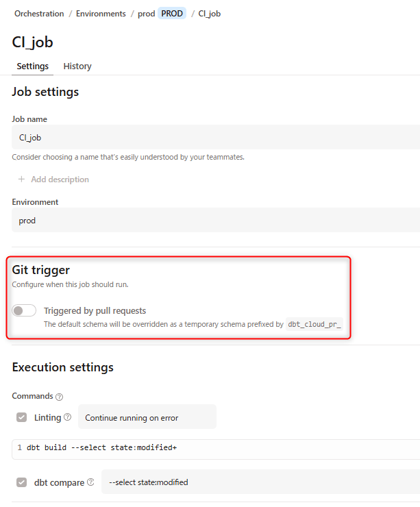
Task: Click the dbt compare help icon
Action: pos(90,482)
